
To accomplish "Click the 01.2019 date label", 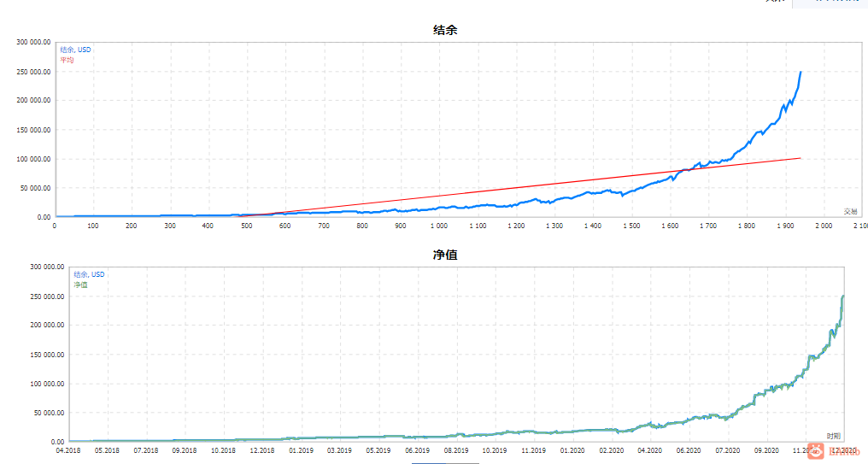I will tap(301, 450).
